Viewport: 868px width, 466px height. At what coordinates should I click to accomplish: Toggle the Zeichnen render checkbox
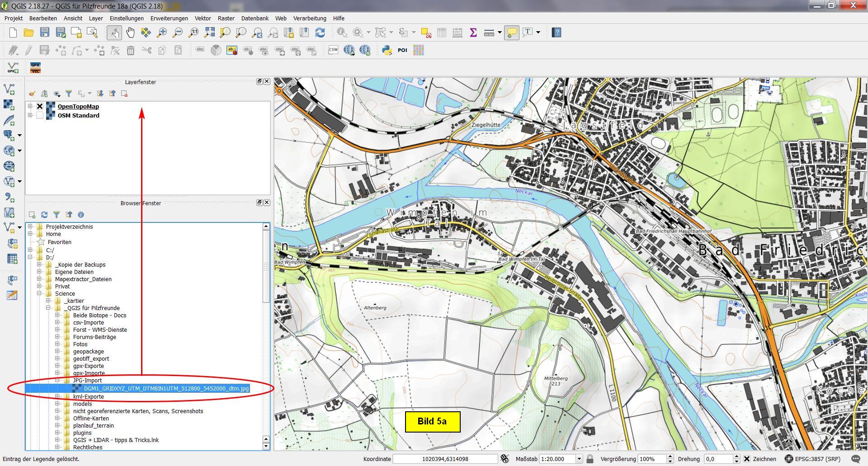(x=747, y=459)
